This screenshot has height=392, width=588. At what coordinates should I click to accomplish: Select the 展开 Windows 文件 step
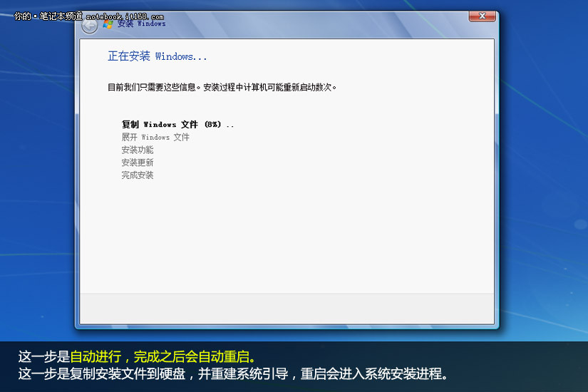[155, 137]
